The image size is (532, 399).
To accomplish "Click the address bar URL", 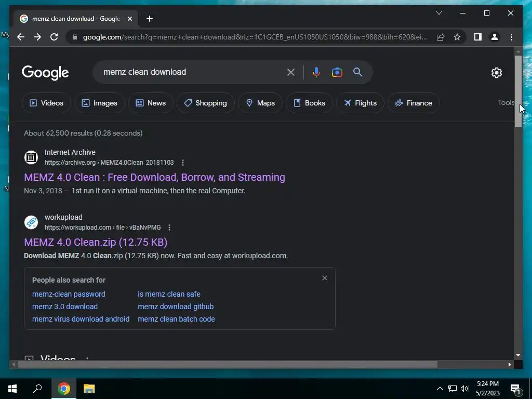I will tap(255, 37).
